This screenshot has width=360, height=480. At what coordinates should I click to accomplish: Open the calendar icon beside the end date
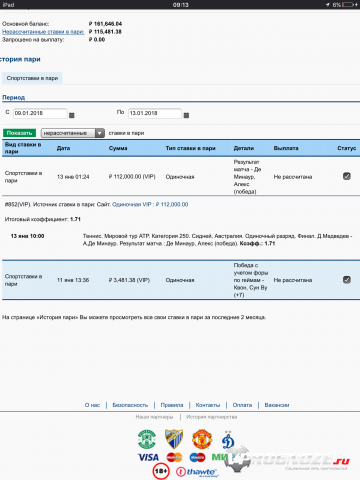[x=186, y=115]
